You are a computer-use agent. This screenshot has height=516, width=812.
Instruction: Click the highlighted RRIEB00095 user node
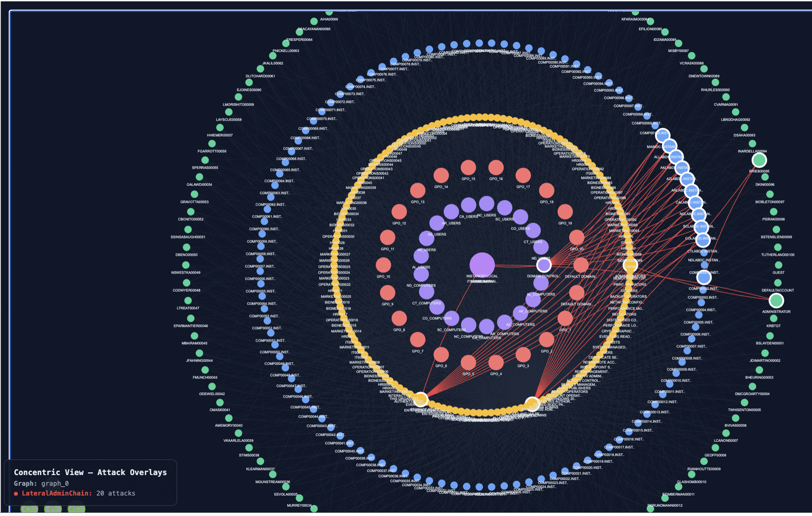(759, 160)
